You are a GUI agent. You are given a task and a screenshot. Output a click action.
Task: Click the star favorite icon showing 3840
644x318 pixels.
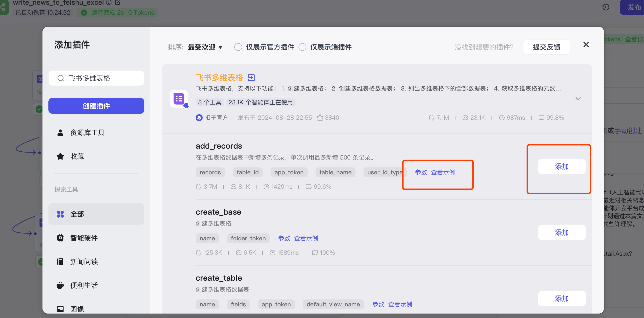pyautogui.click(x=320, y=118)
